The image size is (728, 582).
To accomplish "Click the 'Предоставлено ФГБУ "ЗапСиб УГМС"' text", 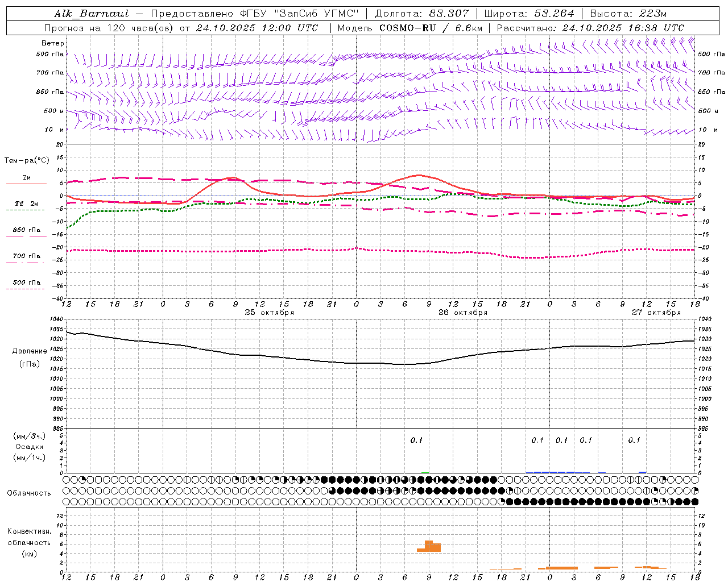I will click(255, 14).
